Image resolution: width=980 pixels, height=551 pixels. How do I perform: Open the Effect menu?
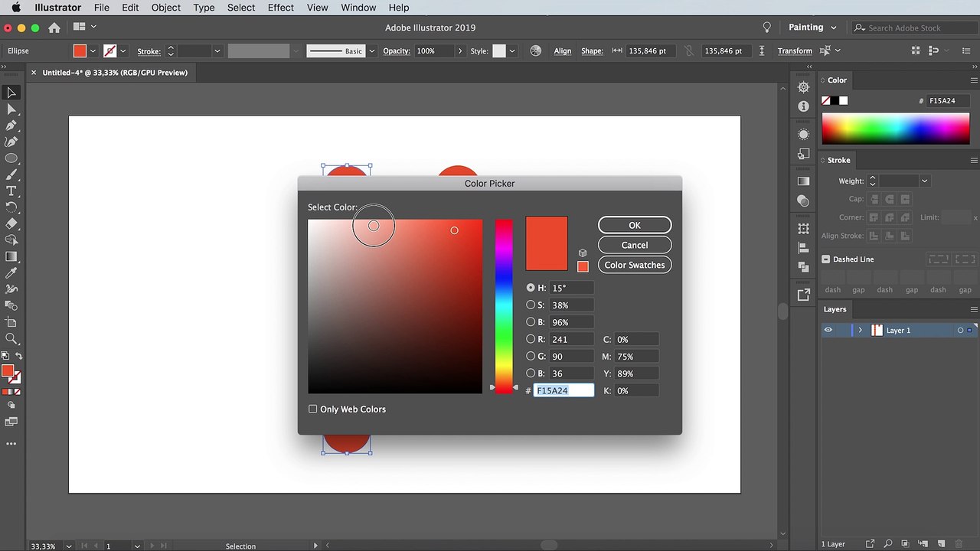click(x=281, y=8)
